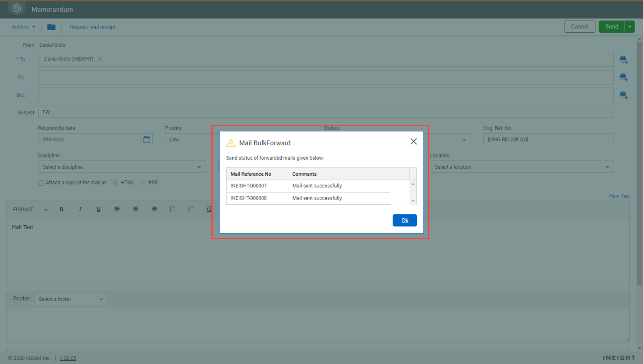
Task: Click the folder icon in the toolbar
Action: tap(51, 27)
